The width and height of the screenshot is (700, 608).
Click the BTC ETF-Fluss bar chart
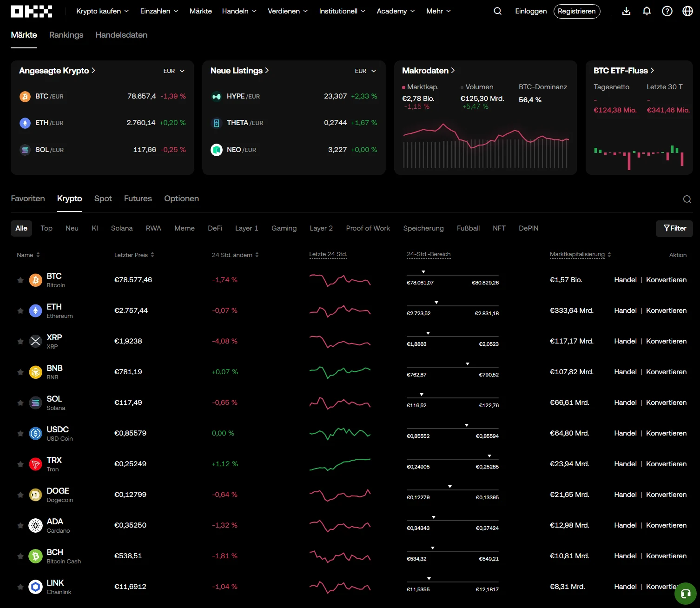tap(639, 157)
